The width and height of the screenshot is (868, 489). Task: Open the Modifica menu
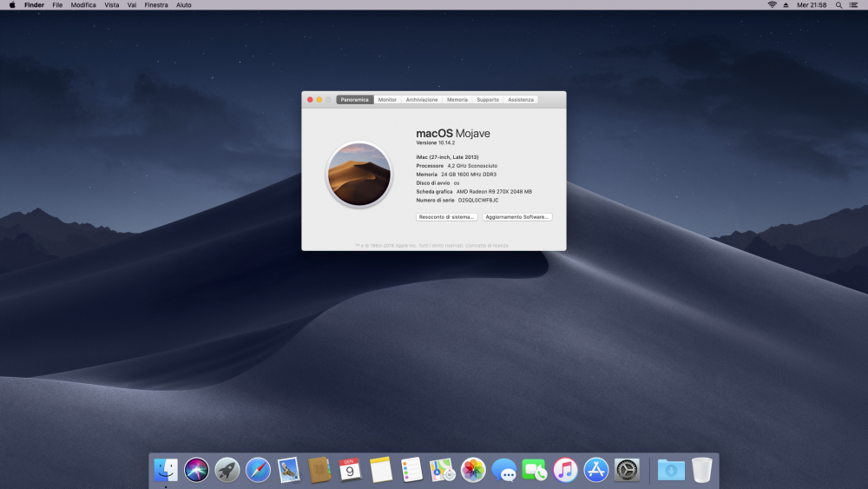tap(83, 5)
